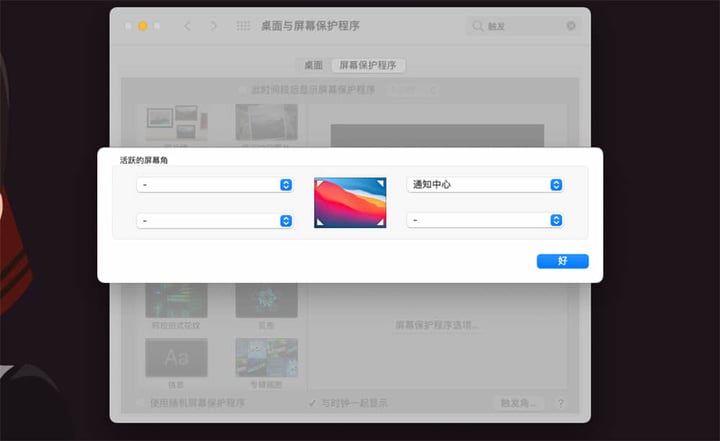720x441 pixels.
Task: Select the 信息 'Aa' screen saver
Action: 176,356
